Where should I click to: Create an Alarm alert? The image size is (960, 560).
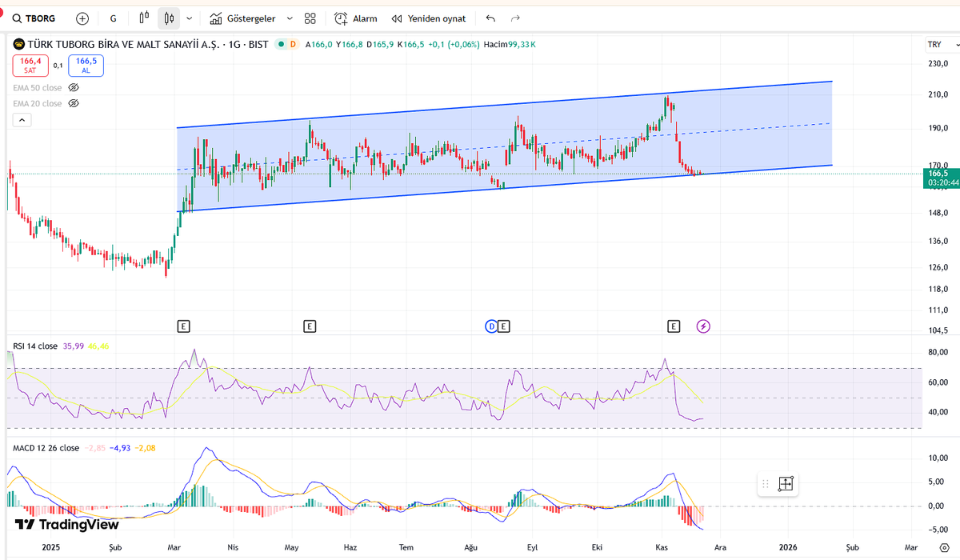tap(356, 18)
